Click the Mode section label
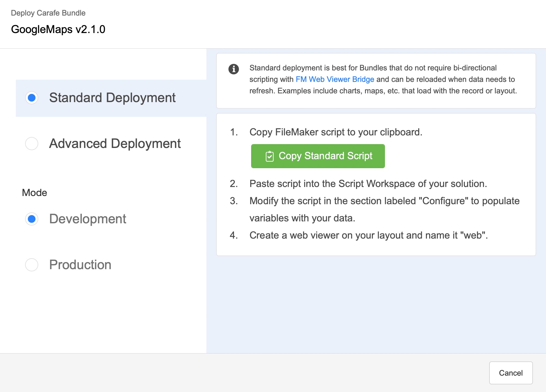This screenshot has height=392, width=546. coord(34,193)
